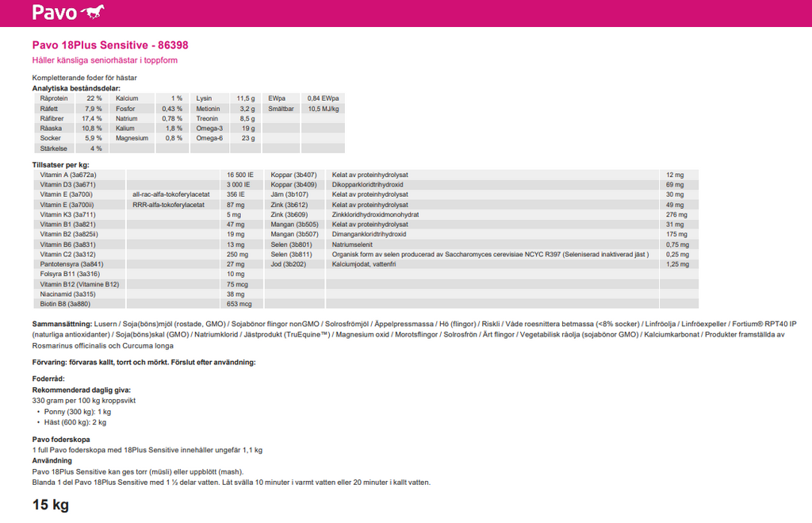This screenshot has width=812, height=523.
Task: Click the Pavo foderskopa heading
Action: (x=60, y=439)
